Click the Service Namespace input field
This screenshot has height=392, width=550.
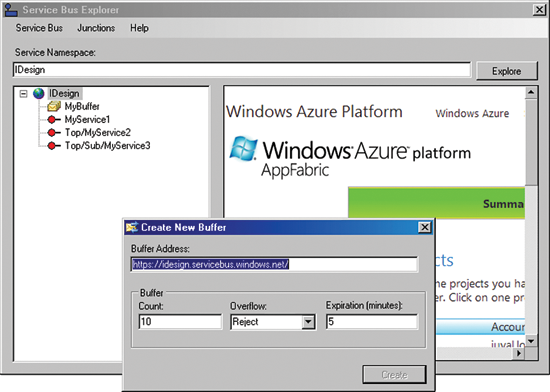(x=242, y=70)
